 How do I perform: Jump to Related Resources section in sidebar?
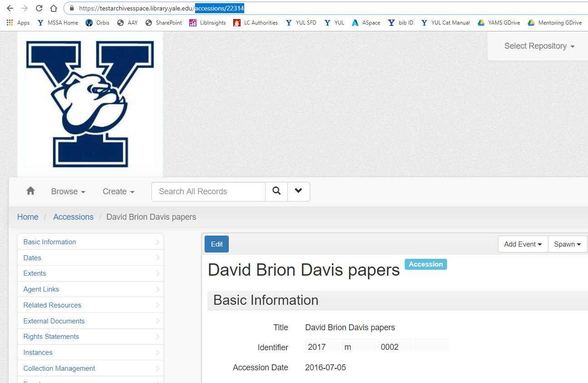click(x=90, y=305)
